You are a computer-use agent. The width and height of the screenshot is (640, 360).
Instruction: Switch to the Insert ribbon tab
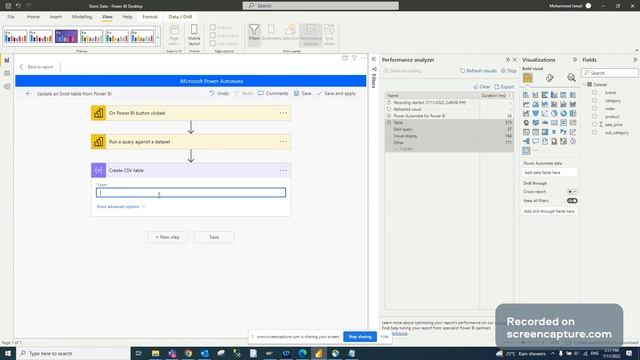(56, 17)
